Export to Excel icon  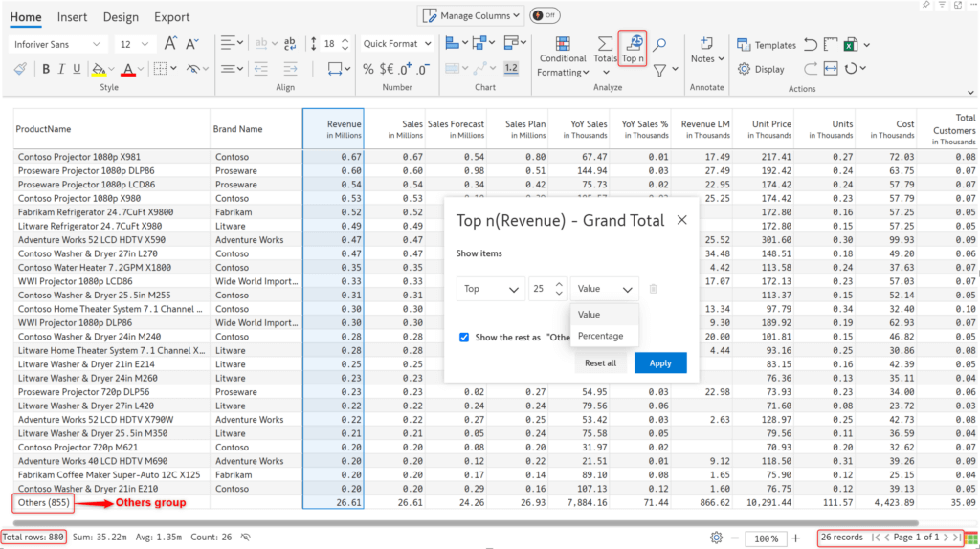851,44
